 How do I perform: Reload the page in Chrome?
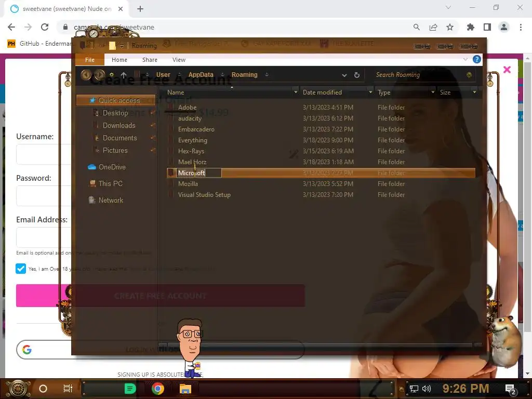[x=45, y=27]
